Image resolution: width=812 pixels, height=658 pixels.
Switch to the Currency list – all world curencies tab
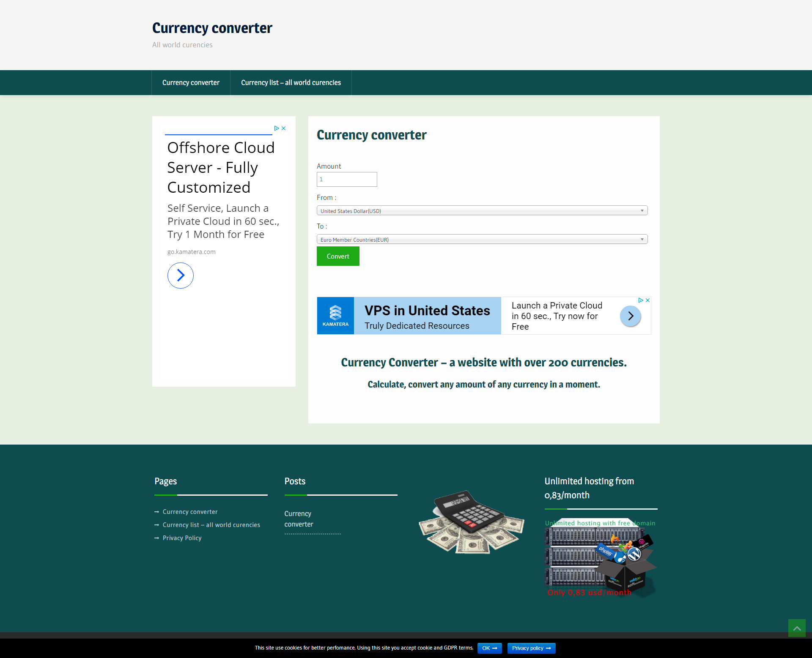tap(291, 82)
